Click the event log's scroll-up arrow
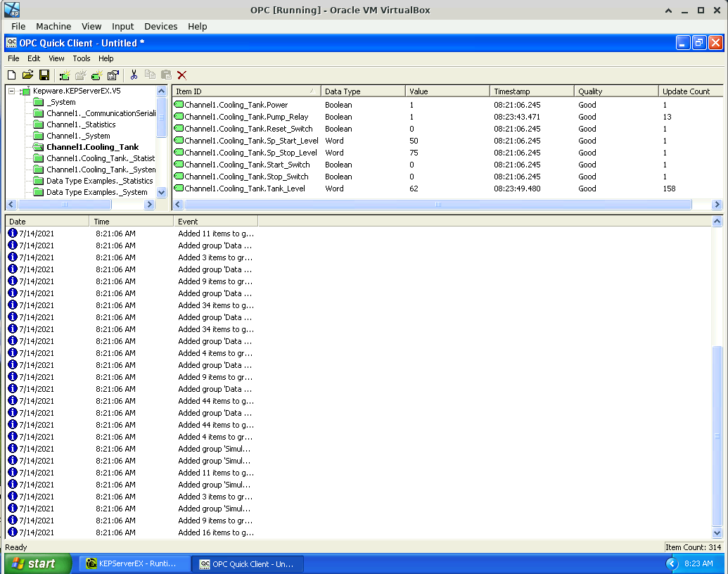This screenshot has height=574, width=728. 717,222
